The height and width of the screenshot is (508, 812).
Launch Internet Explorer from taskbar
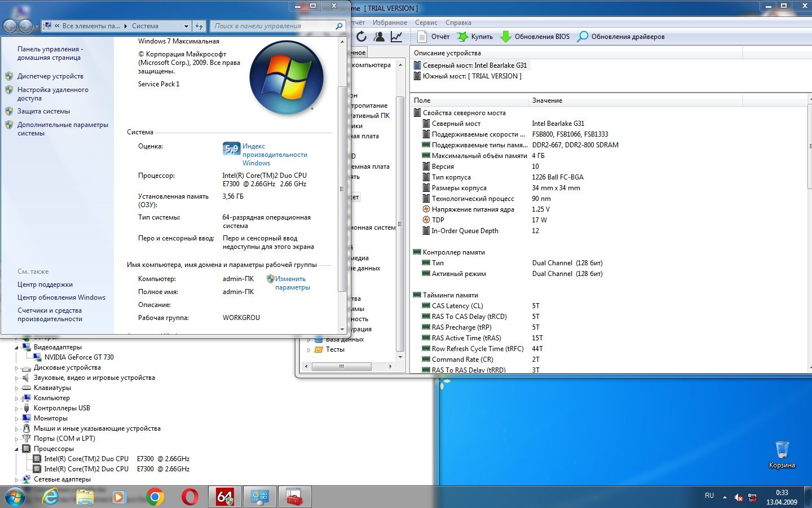[x=51, y=497]
